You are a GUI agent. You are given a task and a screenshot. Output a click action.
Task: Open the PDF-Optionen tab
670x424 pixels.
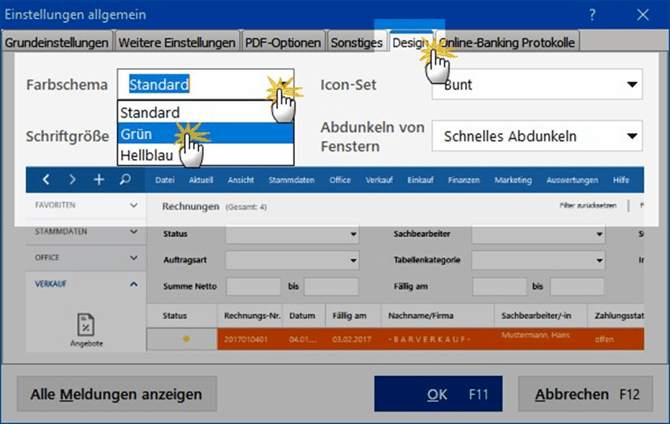pos(284,42)
